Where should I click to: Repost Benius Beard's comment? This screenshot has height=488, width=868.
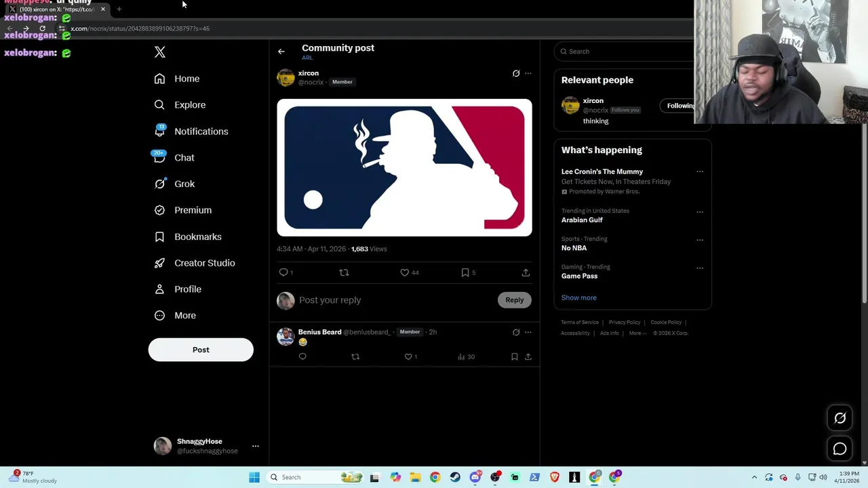coord(355,357)
